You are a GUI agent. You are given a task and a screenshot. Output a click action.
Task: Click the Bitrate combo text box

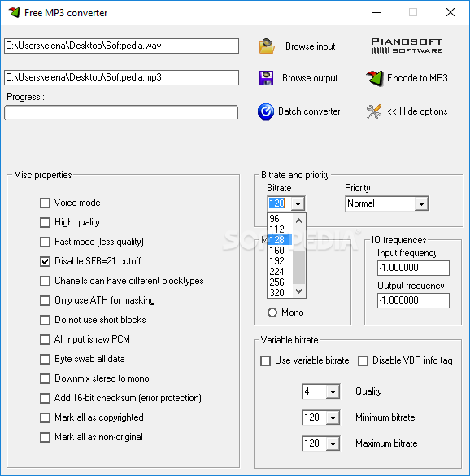tap(279, 203)
